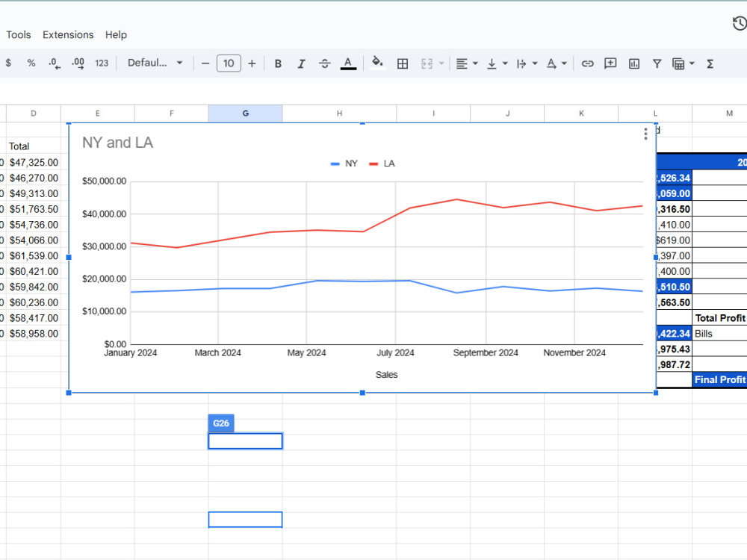Insert a comment
Screen dimensions: 747x560
pyautogui.click(x=610, y=63)
